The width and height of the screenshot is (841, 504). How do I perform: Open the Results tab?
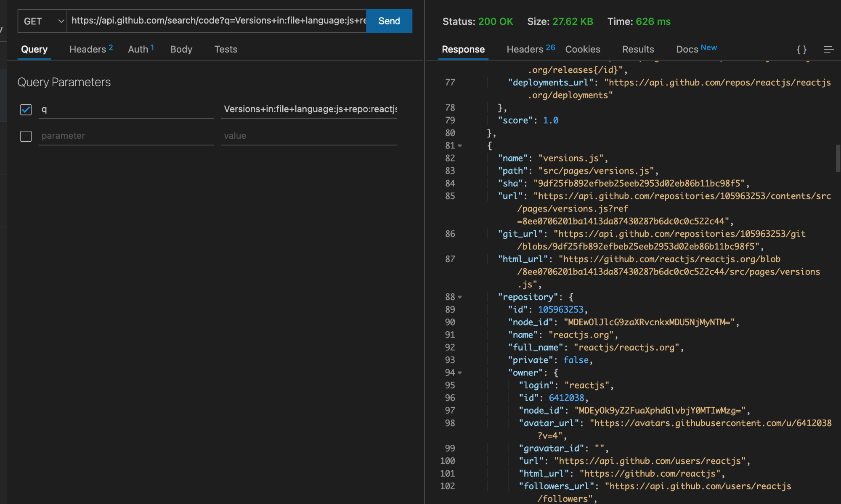[x=638, y=50]
